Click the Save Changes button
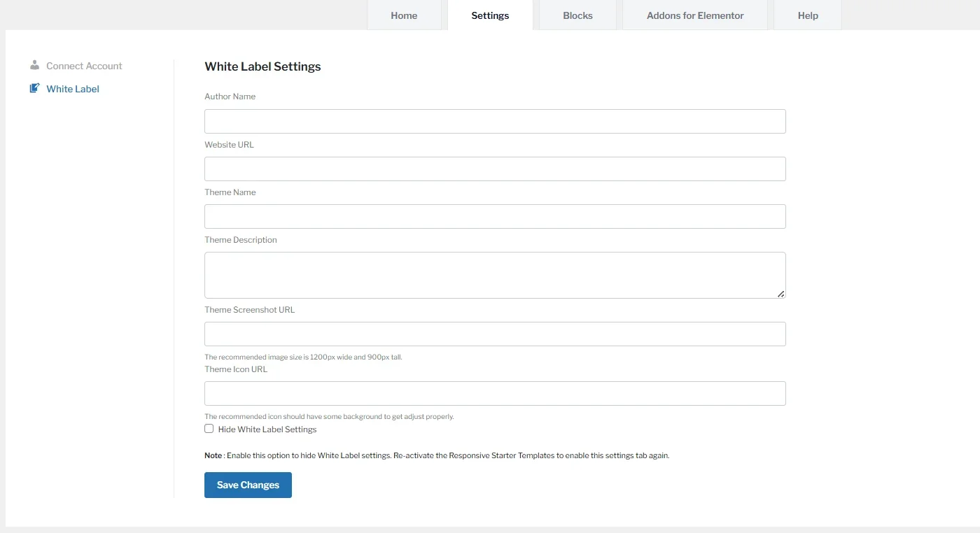Viewport: 980px width, 533px height. click(x=247, y=484)
